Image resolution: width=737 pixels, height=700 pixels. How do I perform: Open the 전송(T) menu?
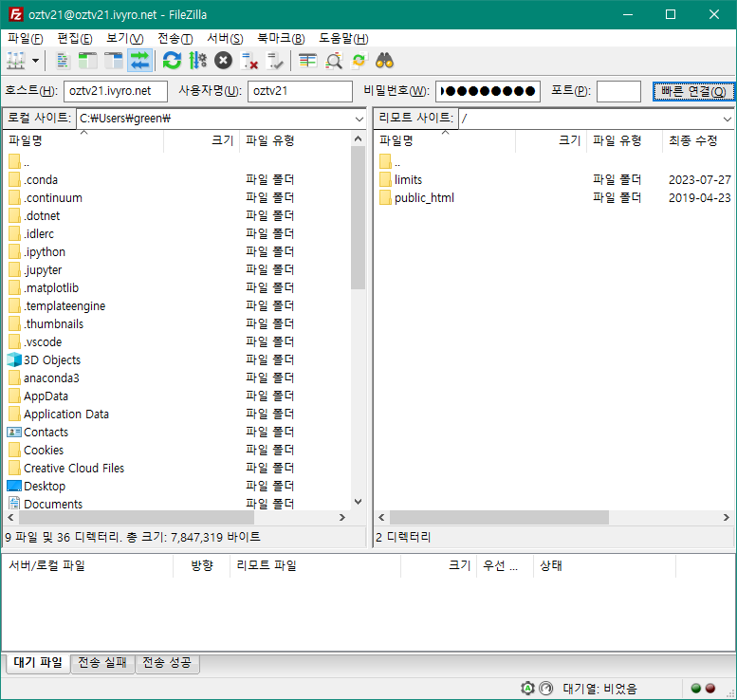[175, 39]
